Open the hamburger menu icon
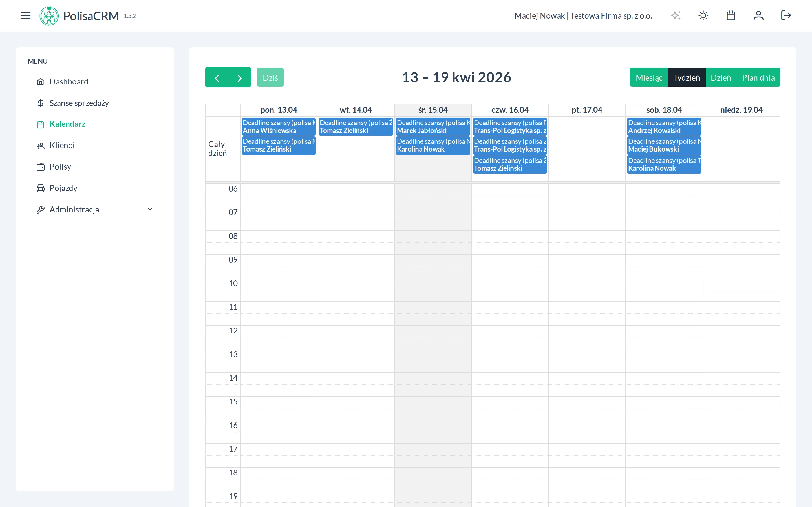 tap(25, 15)
